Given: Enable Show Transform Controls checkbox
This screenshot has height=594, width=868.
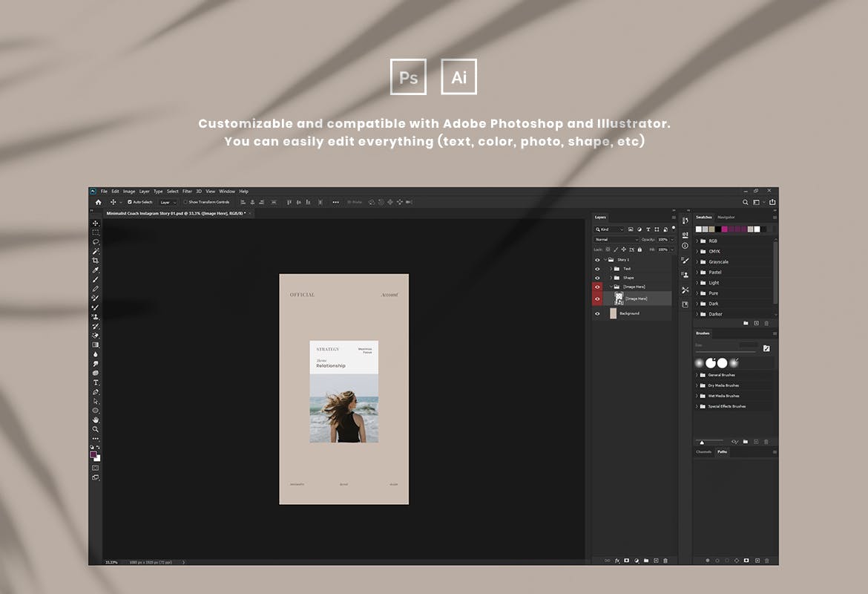Looking at the screenshot, I should [x=185, y=202].
